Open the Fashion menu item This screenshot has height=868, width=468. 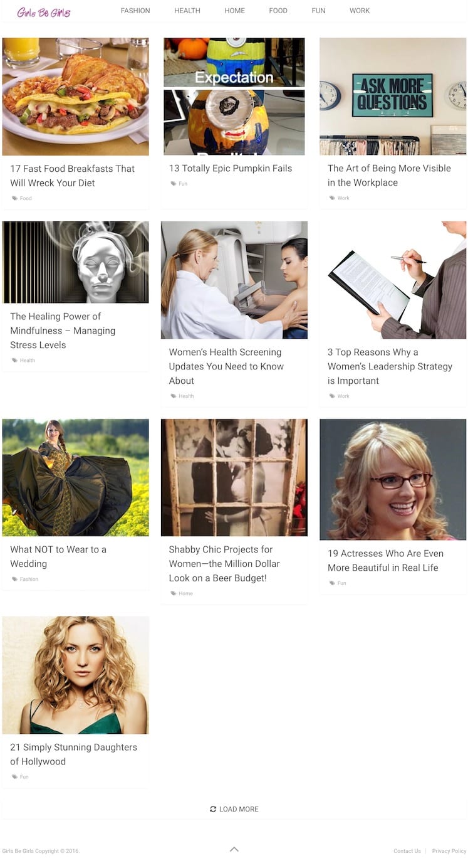[x=135, y=11]
